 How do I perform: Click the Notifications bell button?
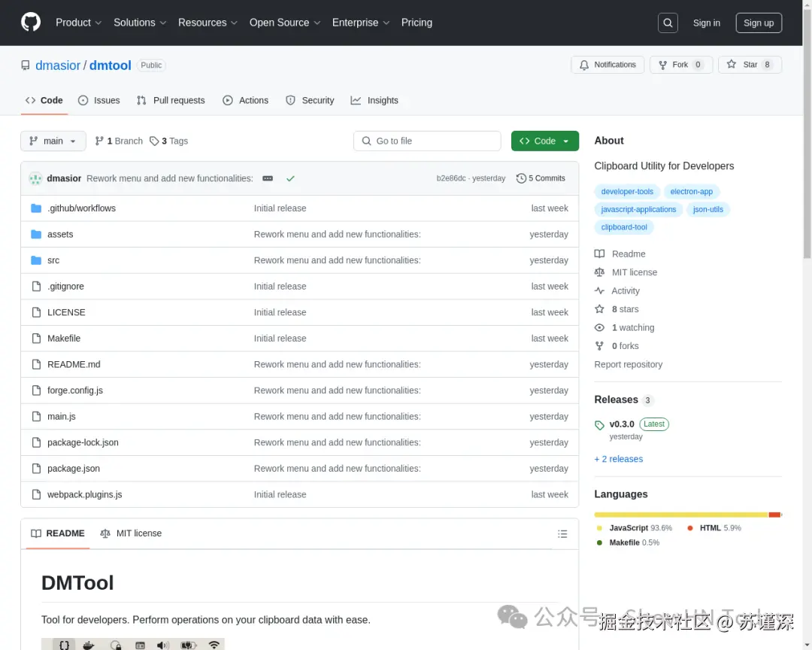pos(607,65)
